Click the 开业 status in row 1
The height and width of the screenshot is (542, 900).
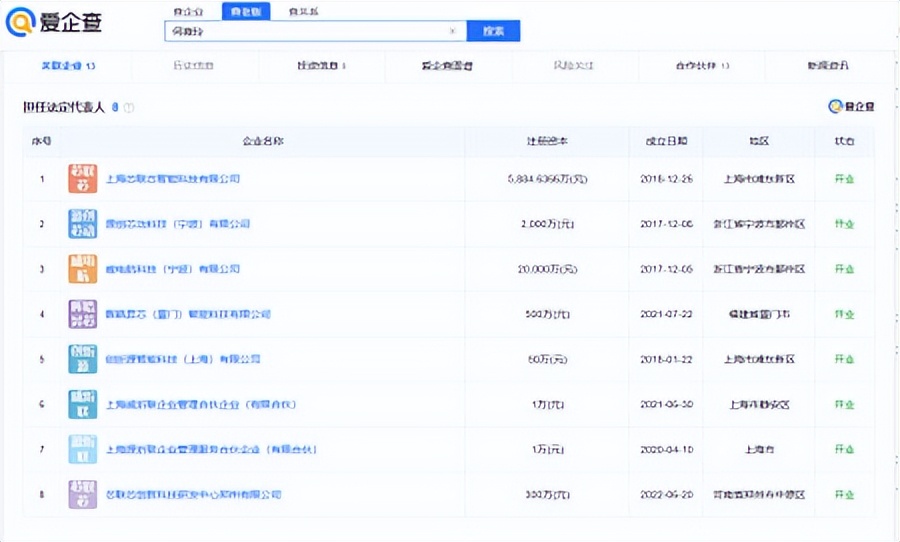[844, 179]
